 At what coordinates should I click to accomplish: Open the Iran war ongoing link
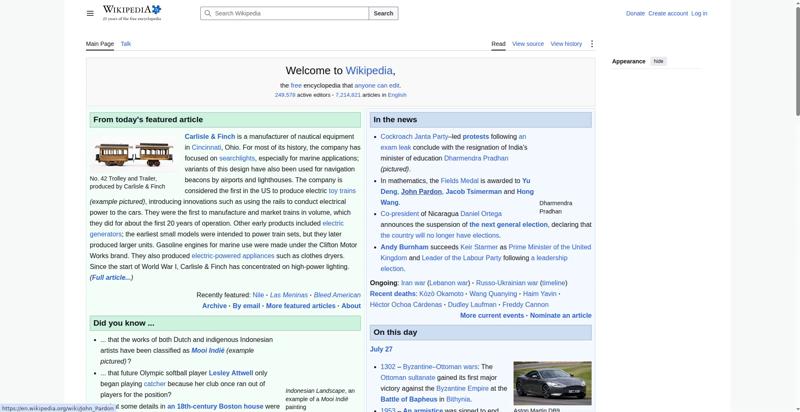[x=413, y=283]
